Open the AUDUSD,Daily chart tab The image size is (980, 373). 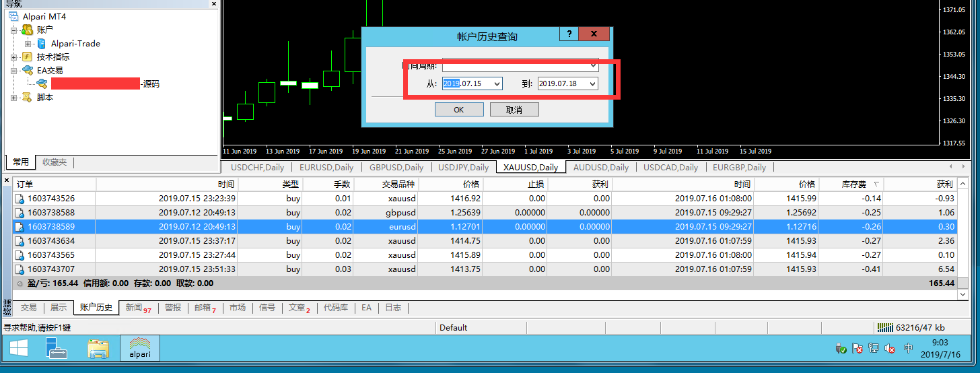601,167
